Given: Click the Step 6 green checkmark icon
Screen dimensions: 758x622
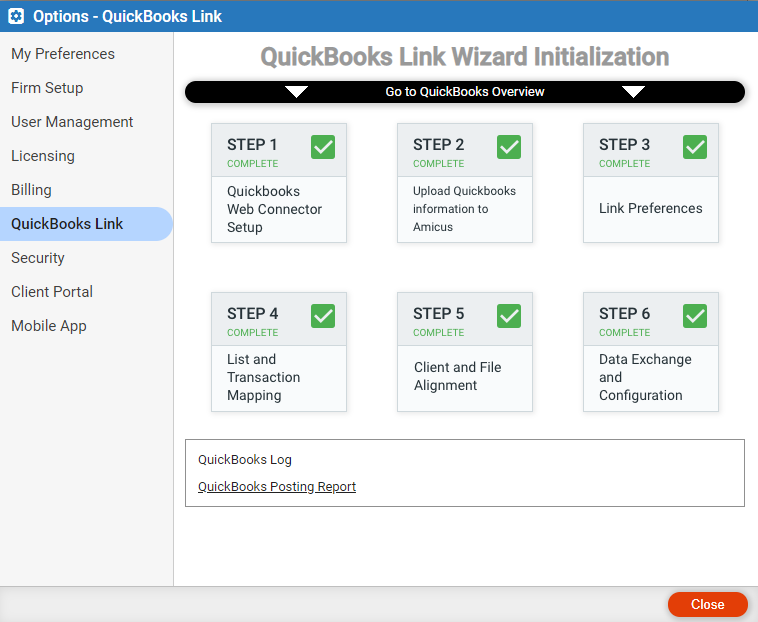Looking at the screenshot, I should (x=695, y=316).
